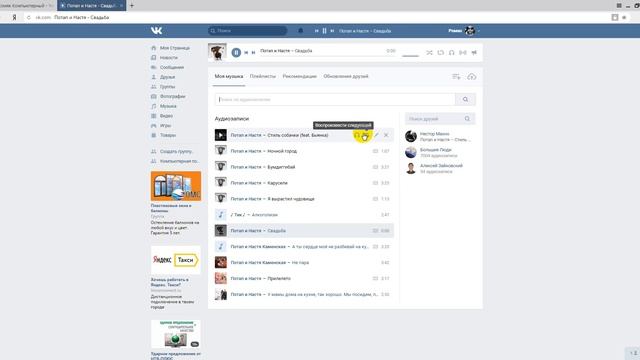Pause playback from the top header
The height and width of the screenshot is (360, 640).
(x=324, y=31)
